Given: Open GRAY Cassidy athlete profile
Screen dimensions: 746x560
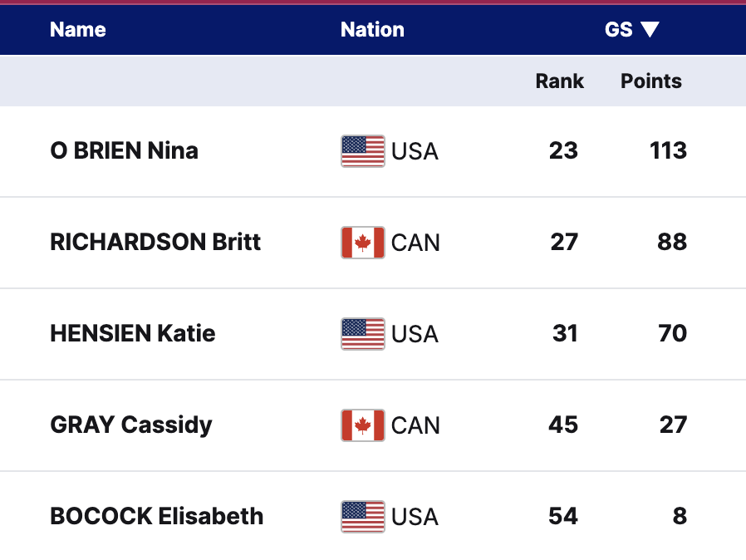Looking at the screenshot, I should tap(131, 425).
